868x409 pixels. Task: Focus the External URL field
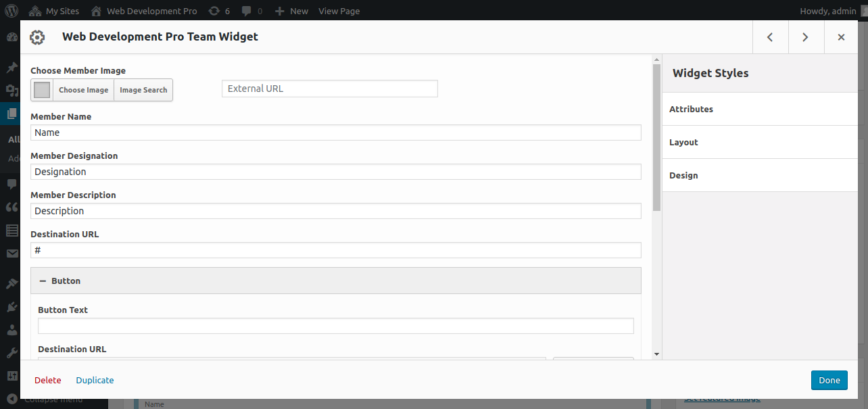click(x=330, y=89)
